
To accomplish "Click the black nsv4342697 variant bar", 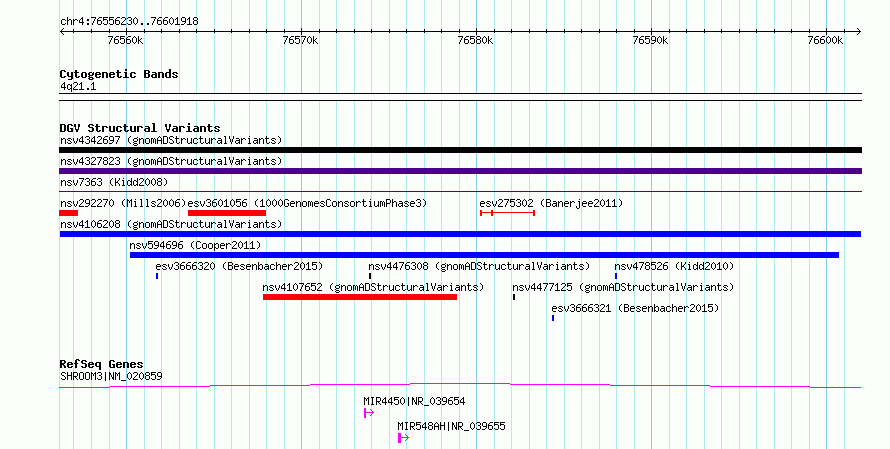I will pos(460,150).
